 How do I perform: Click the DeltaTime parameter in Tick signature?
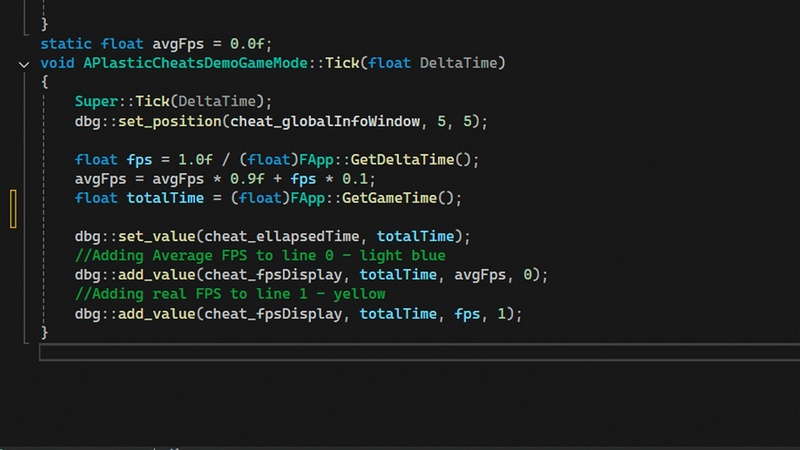[x=462, y=63]
